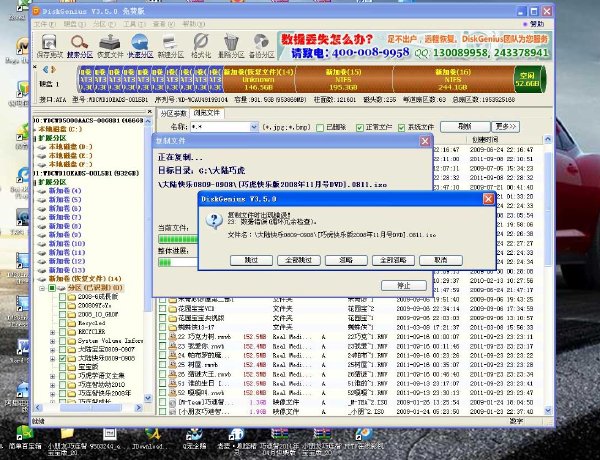Switch to the 分区参数 tab
The width and height of the screenshot is (600, 460).
click(173, 114)
